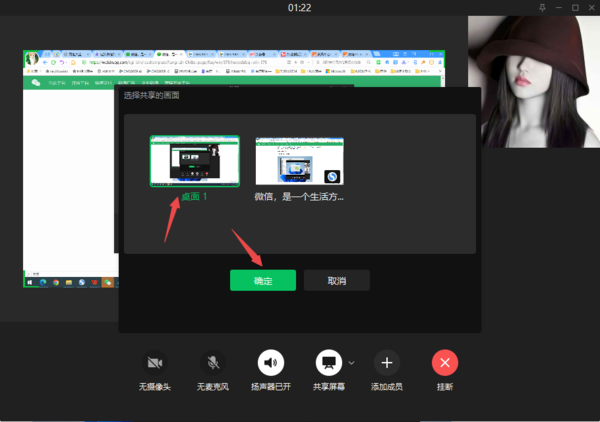Toggle the speaker (扬声器已开) button
The height and width of the screenshot is (422, 600).
pyautogui.click(x=270, y=362)
